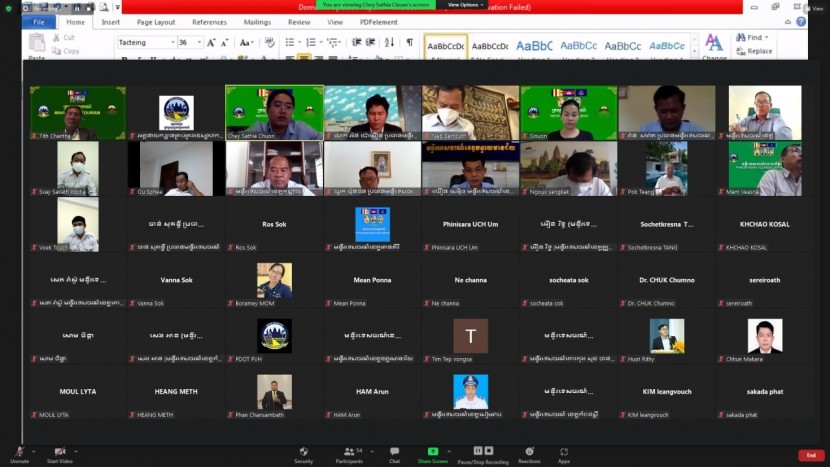
Task: Switch to the Page Layout ribbon tab
Action: [x=156, y=22]
